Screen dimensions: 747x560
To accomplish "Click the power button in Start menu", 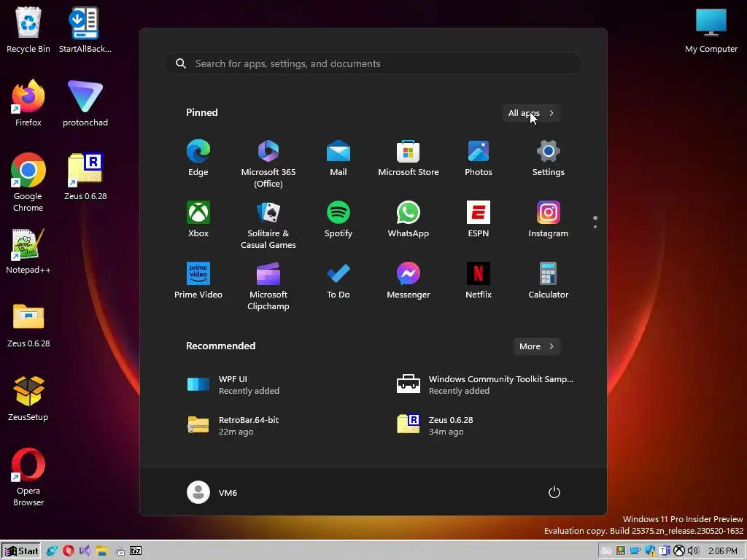I will [x=554, y=492].
